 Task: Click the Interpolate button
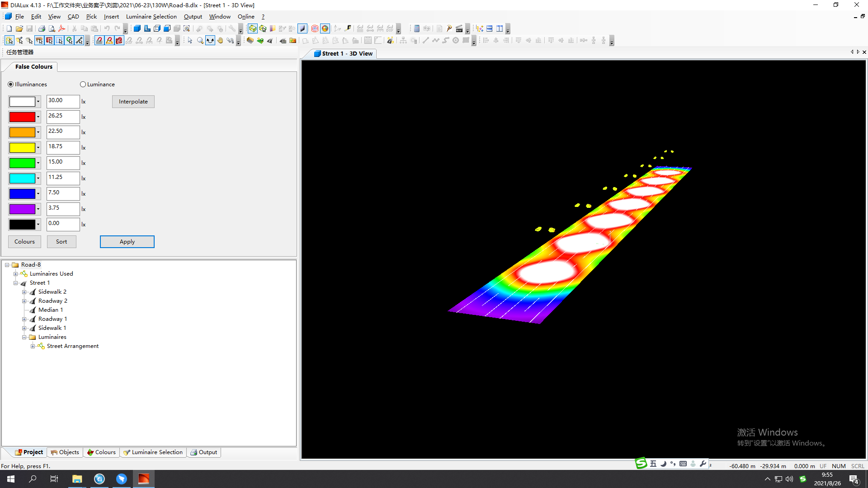tap(133, 102)
